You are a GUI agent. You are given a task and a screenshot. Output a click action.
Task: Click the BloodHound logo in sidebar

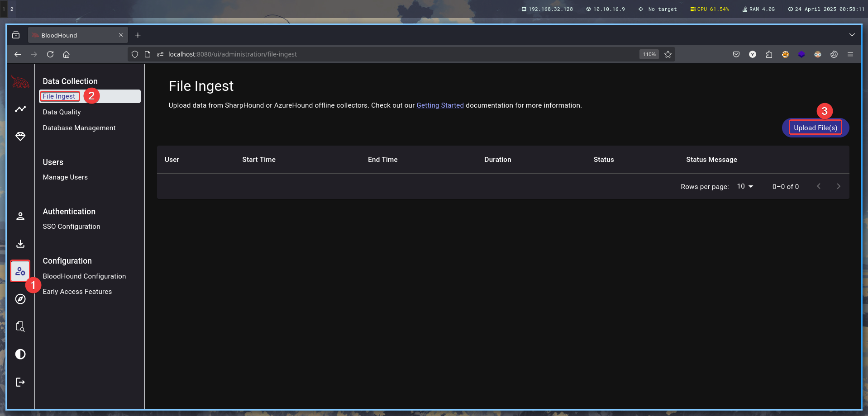coord(20,82)
